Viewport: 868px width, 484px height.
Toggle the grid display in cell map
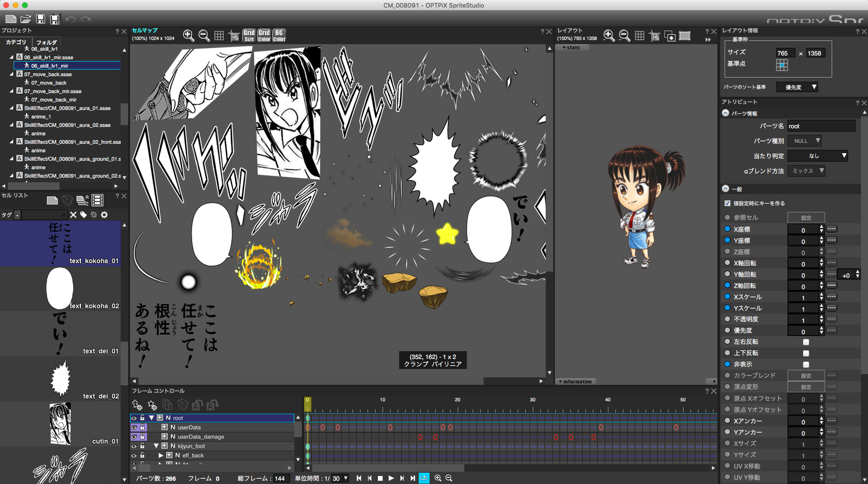pos(219,35)
